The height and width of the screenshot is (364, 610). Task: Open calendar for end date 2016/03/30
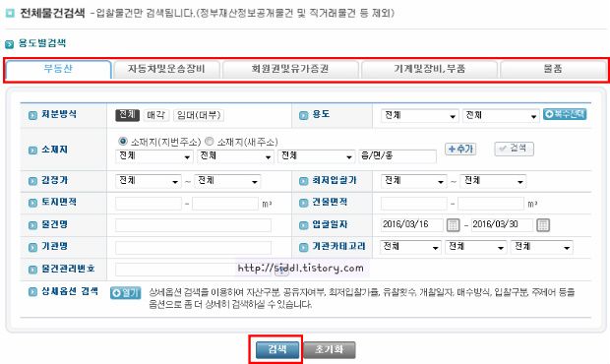[543, 225]
